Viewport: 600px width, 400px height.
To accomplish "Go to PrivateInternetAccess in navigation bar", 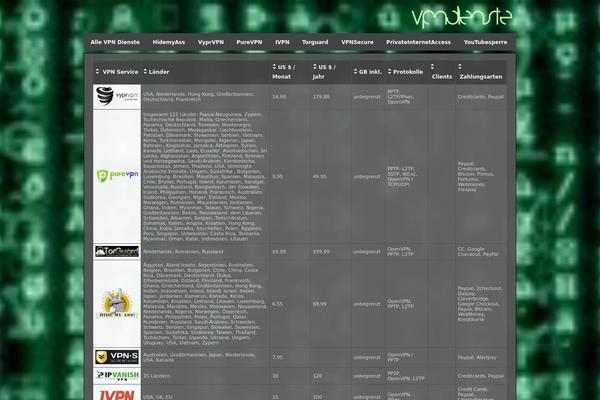I will pyautogui.click(x=418, y=42).
